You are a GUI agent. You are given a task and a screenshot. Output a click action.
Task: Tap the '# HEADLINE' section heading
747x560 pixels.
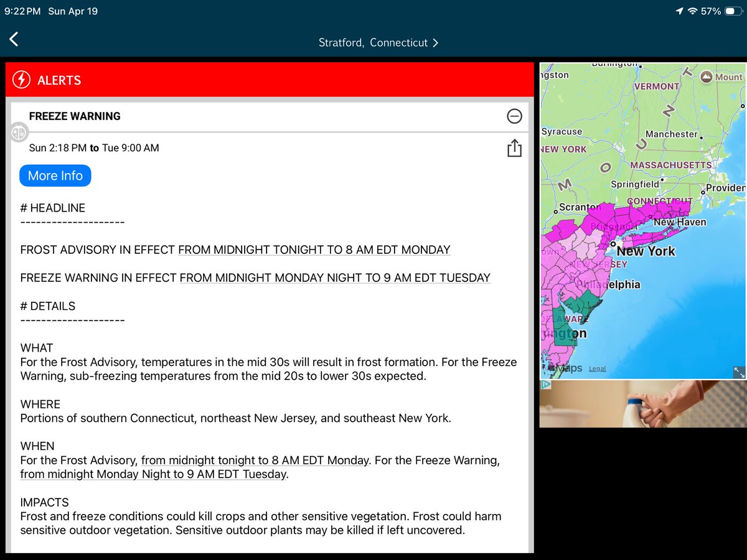coord(53,208)
